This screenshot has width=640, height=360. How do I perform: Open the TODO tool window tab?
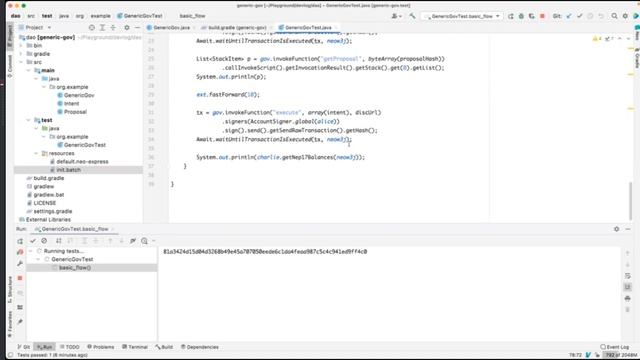coord(69,347)
